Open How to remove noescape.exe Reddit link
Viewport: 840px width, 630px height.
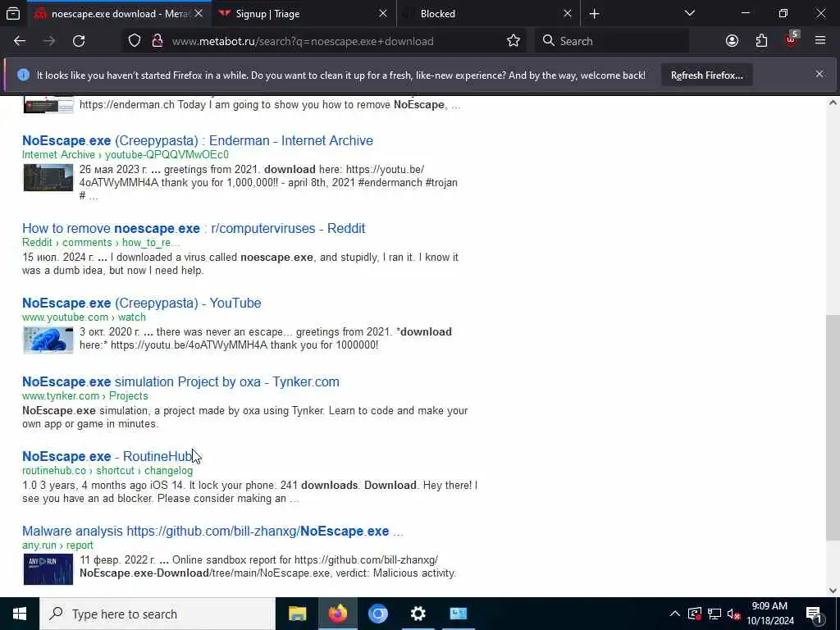pyautogui.click(x=194, y=228)
